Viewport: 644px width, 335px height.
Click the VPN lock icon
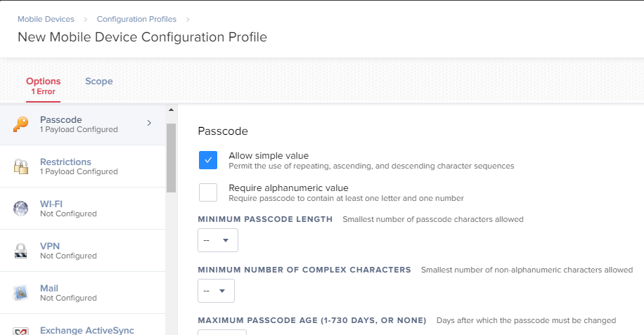click(x=20, y=251)
